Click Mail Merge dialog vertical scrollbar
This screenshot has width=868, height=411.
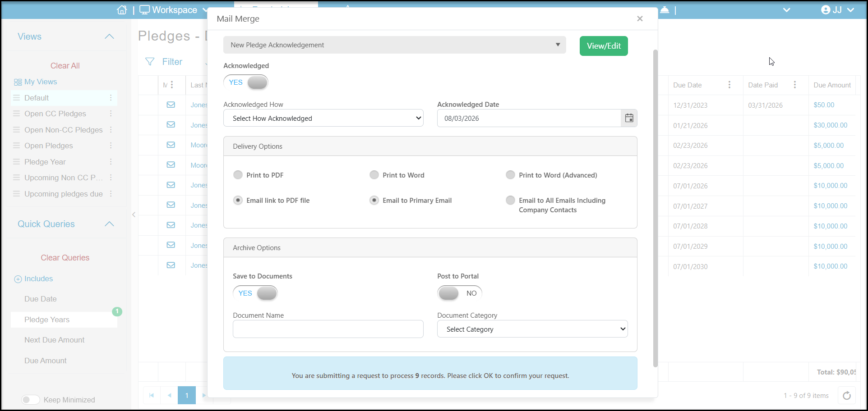pos(656,207)
